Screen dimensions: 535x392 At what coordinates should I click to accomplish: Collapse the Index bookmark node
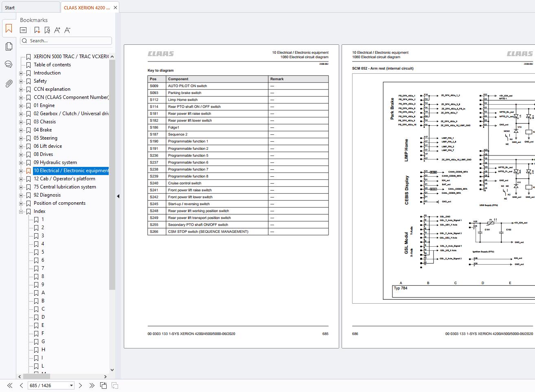(21, 212)
